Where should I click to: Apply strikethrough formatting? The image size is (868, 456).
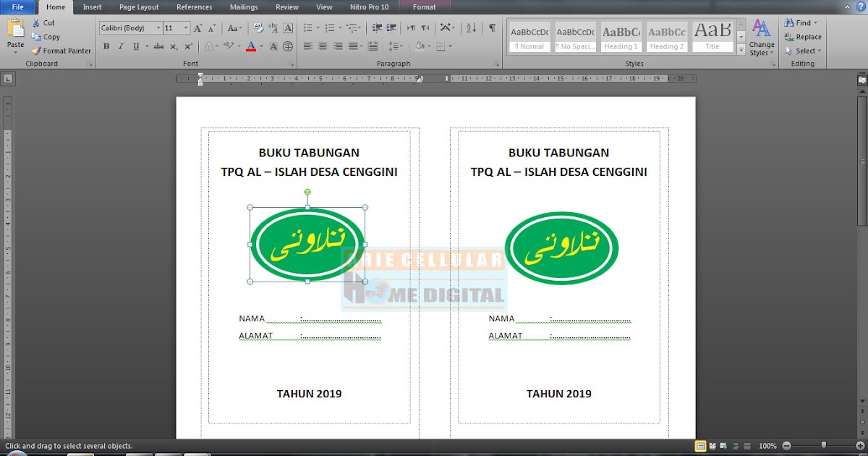159,46
